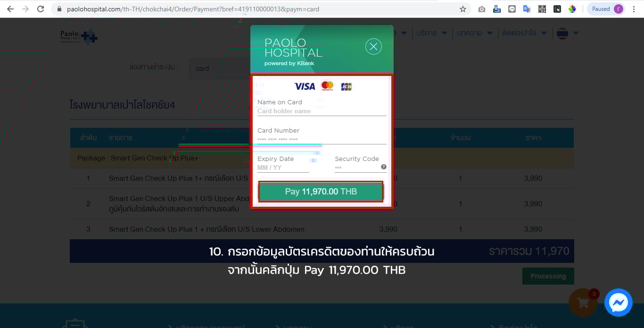Screen dimensions: 644x328
Task: Open the language flag selector dropdown
Action: [x=567, y=34]
